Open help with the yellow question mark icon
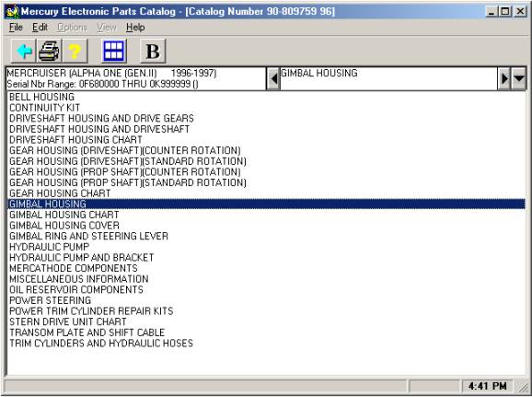Viewport: 532px width, 397px height. tap(75, 52)
